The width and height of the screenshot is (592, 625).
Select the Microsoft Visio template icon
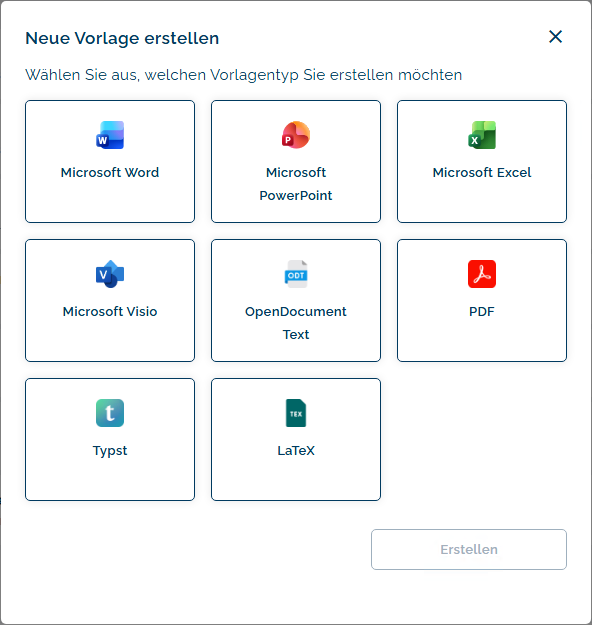(110, 274)
